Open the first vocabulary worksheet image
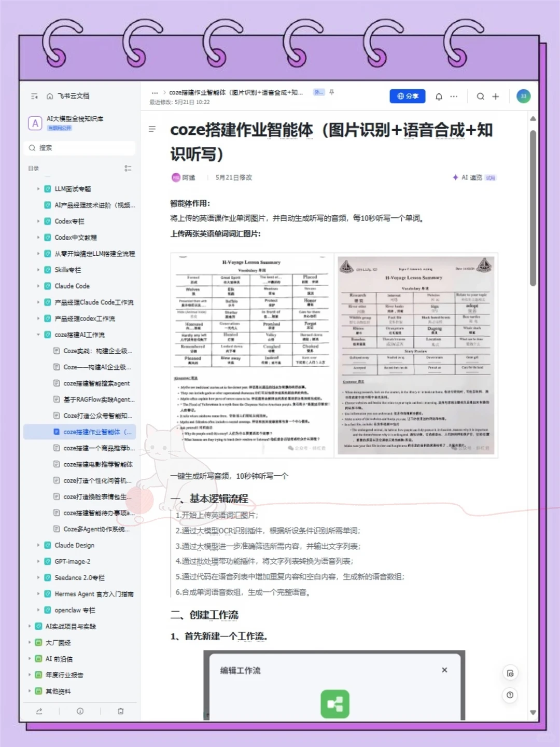 [x=252, y=355]
